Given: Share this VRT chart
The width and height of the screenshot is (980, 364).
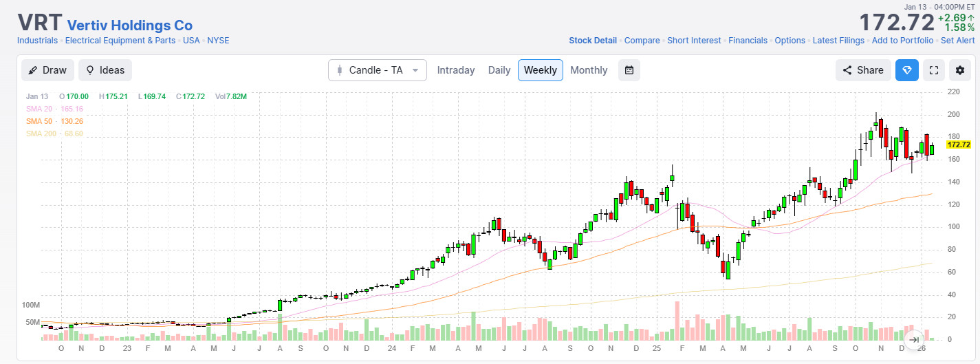Looking at the screenshot, I should coord(862,70).
